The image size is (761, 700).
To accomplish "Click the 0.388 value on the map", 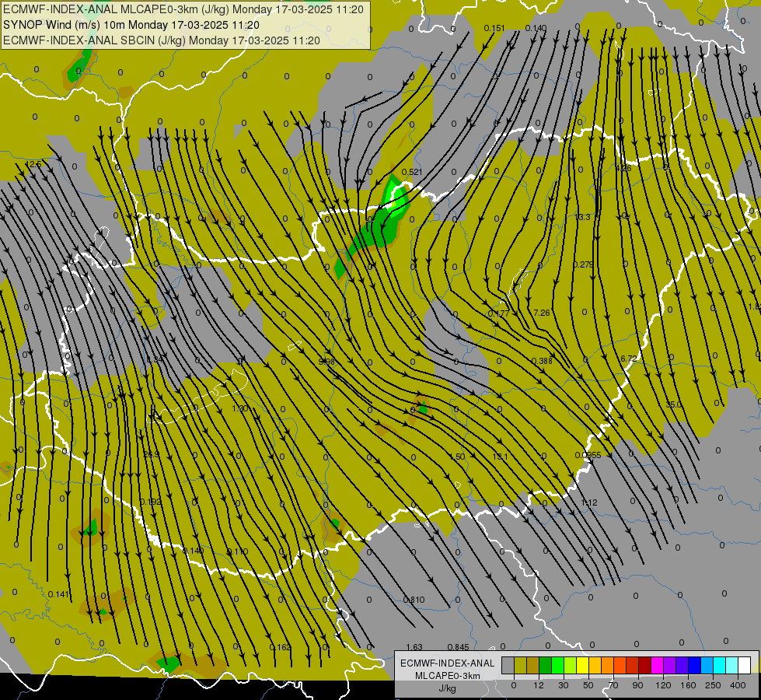I will click(x=542, y=361).
